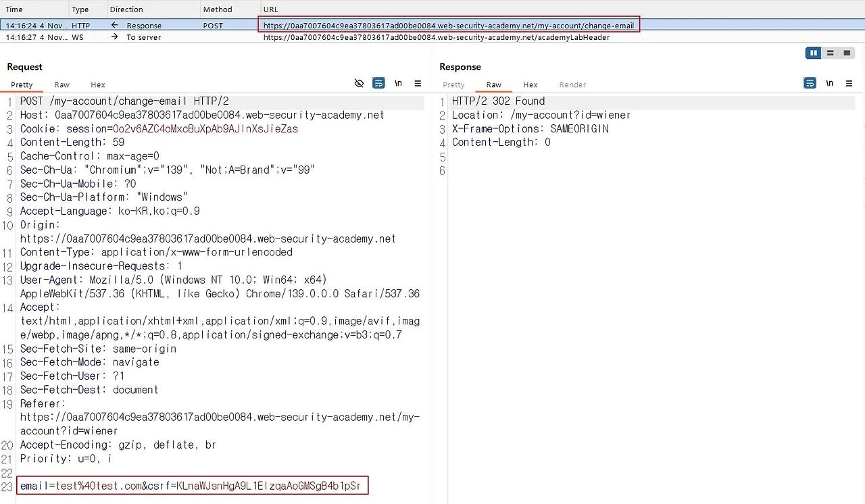
Task: Switch Response view to Raw tab
Action: (494, 84)
